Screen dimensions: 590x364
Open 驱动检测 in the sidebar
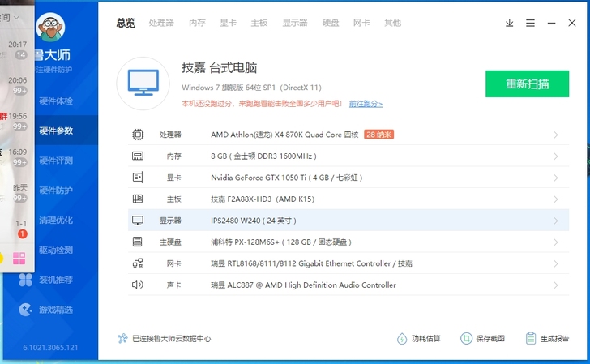[x=56, y=250]
